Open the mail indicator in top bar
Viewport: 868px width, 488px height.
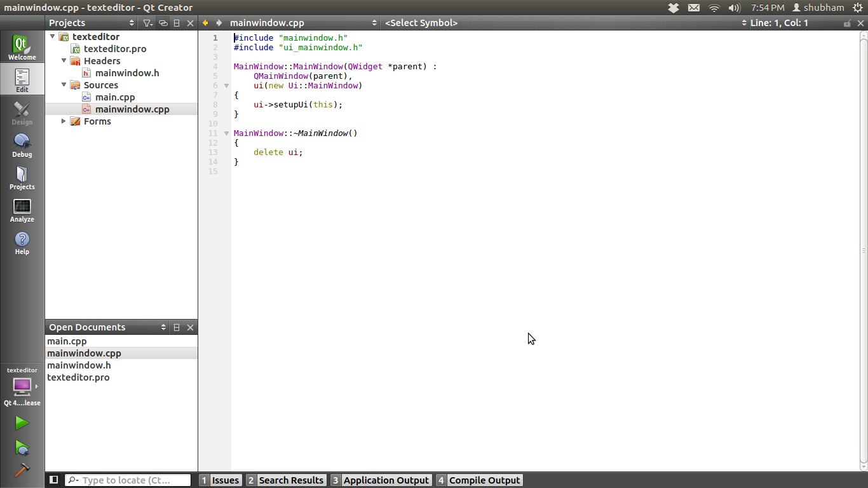(x=694, y=8)
